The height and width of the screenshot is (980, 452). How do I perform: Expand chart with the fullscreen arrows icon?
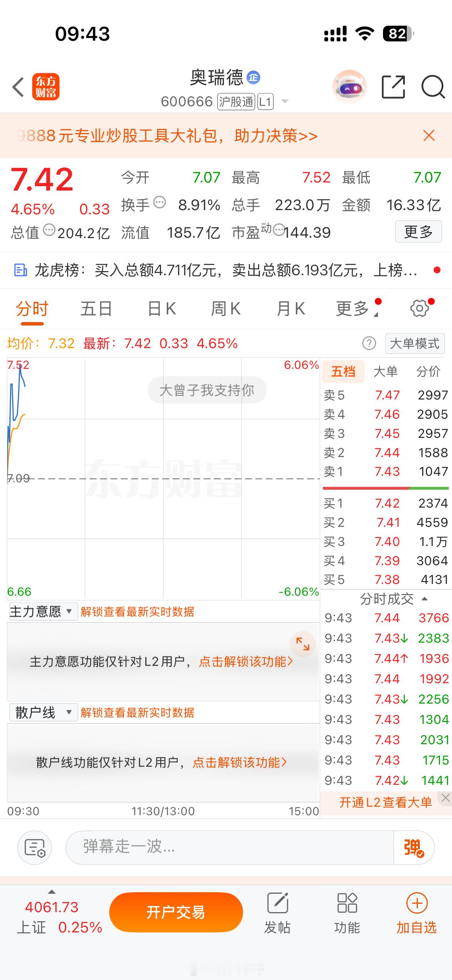[302, 644]
